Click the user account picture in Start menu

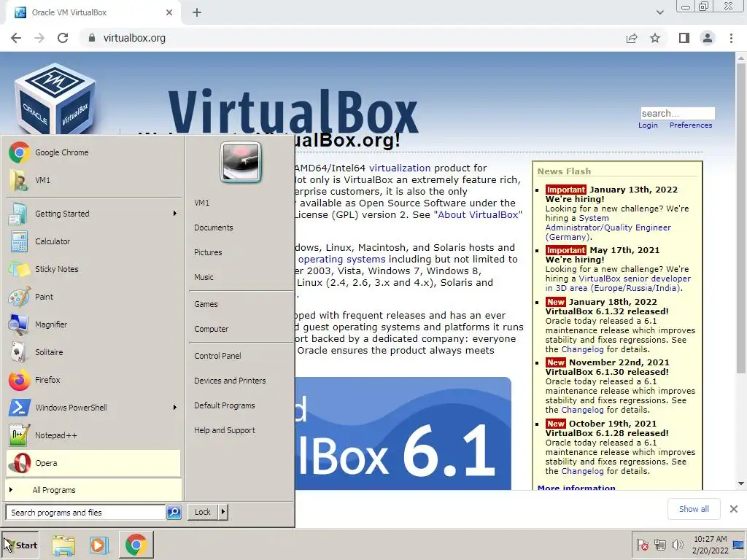(241, 163)
